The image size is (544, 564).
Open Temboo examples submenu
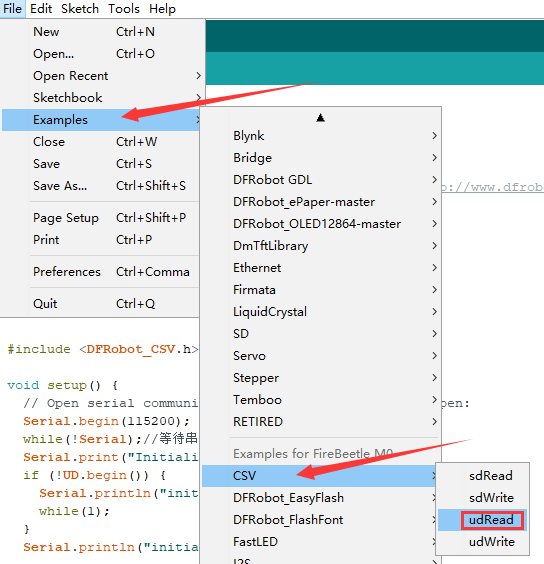tap(320, 400)
